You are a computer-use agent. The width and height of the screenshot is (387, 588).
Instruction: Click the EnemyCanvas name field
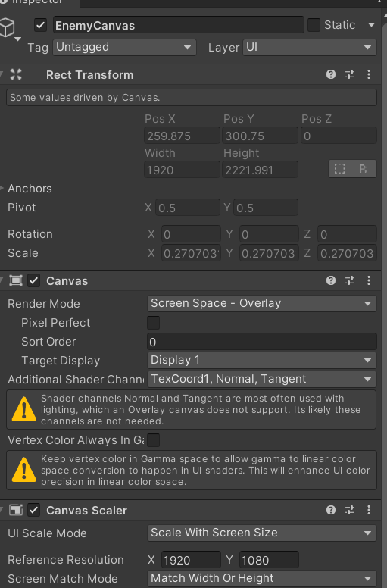point(178,26)
